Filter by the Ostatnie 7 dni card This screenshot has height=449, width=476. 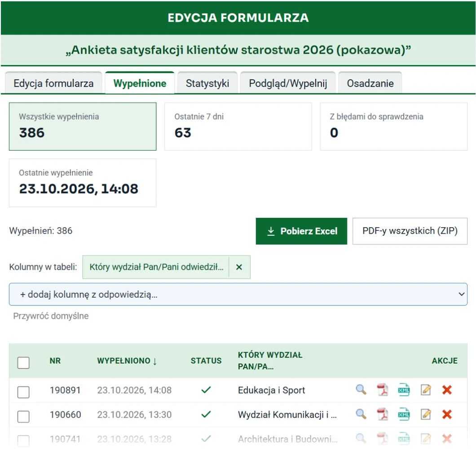(238, 126)
